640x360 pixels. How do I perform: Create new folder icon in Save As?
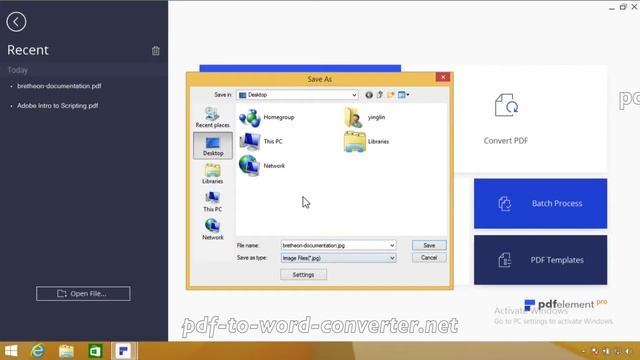[391, 95]
